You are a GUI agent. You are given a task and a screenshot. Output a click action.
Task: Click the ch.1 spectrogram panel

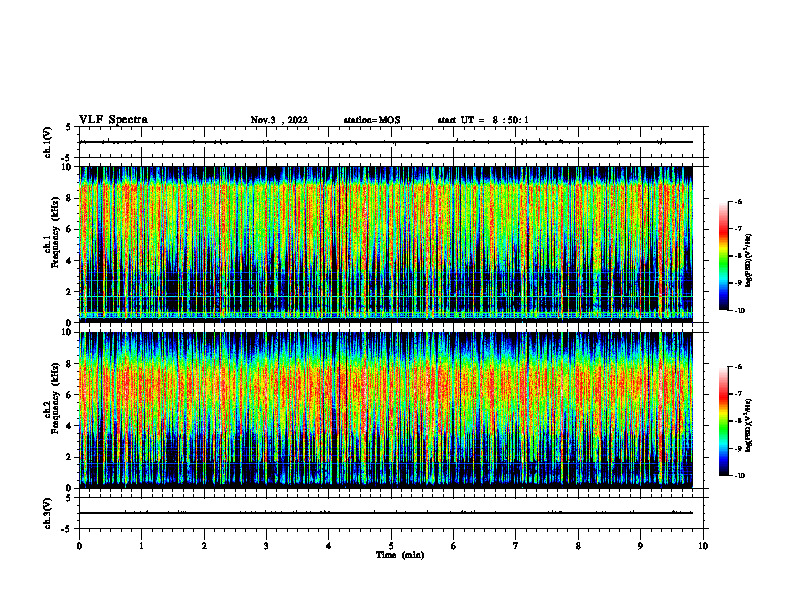pos(386,244)
